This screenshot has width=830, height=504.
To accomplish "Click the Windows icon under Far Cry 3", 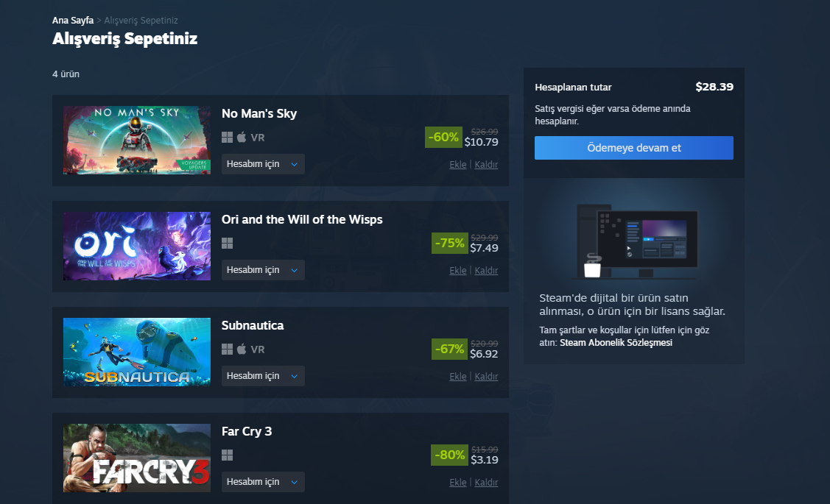I will (x=227, y=455).
